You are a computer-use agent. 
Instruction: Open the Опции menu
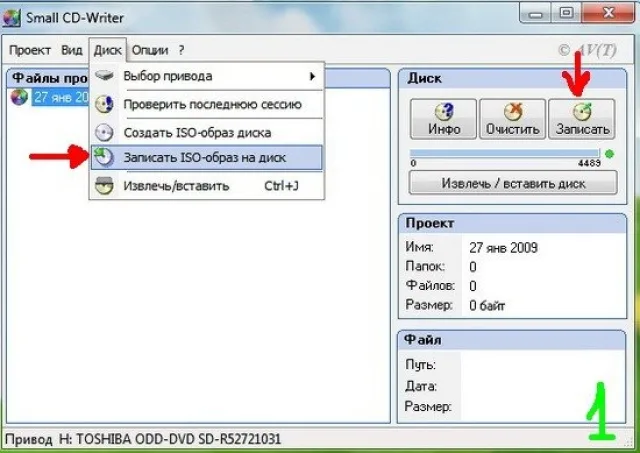click(x=150, y=50)
